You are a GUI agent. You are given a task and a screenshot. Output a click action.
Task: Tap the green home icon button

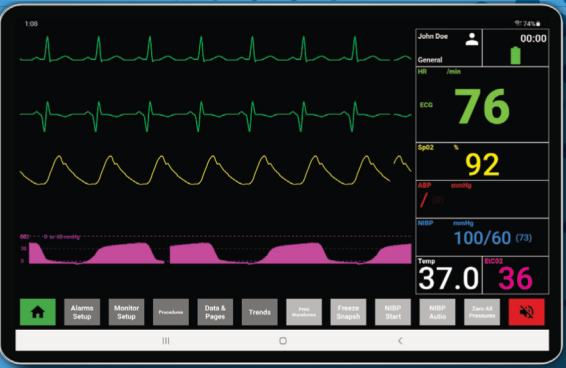click(38, 312)
